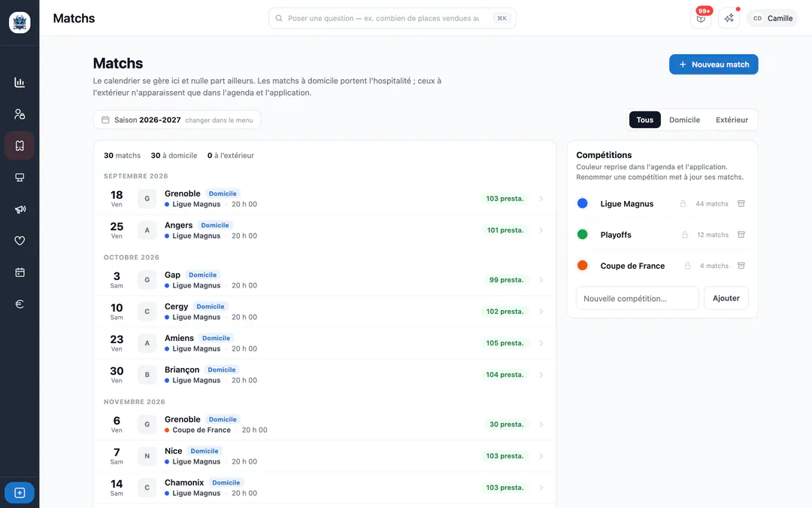Click the blue plus quick-add sidebar button

tap(20, 492)
